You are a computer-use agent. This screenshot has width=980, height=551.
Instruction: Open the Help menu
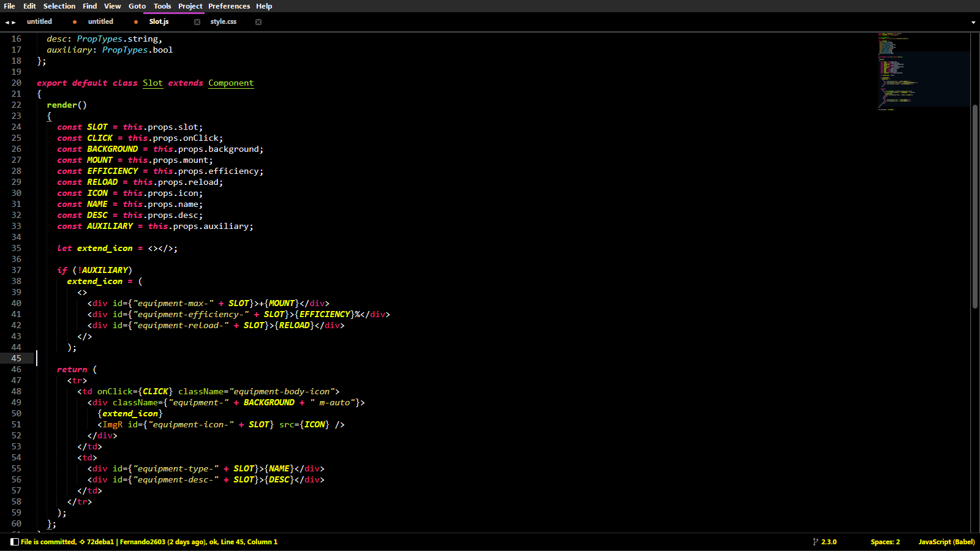pyautogui.click(x=264, y=6)
